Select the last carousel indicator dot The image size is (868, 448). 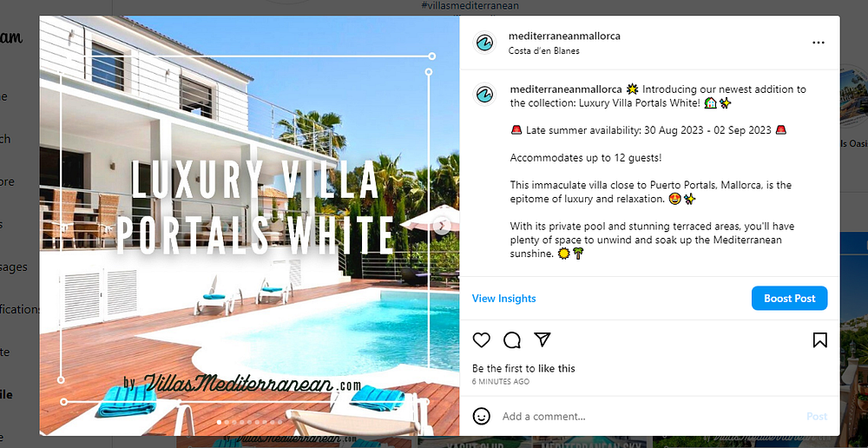point(279,422)
